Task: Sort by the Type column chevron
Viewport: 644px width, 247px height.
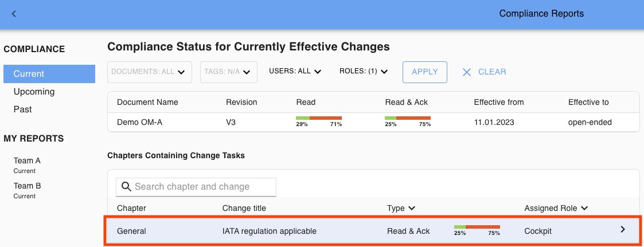Action: (411, 209)
